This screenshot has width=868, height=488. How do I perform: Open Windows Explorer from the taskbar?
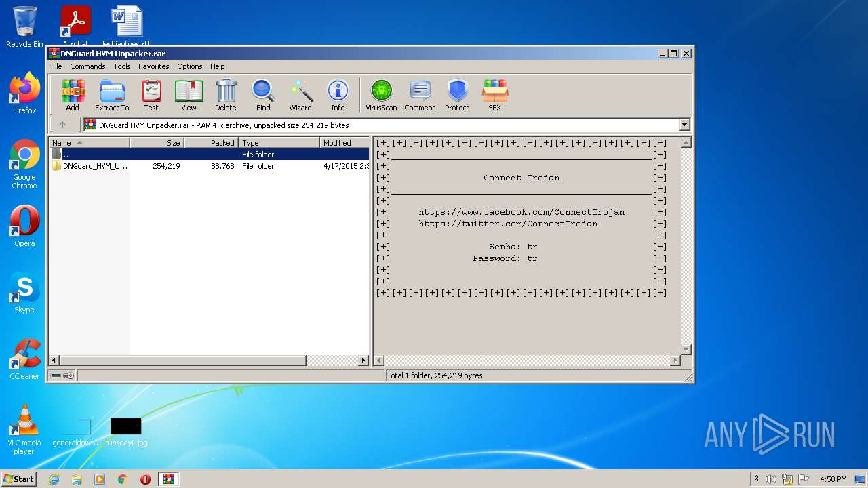click(x=77, y=479)
